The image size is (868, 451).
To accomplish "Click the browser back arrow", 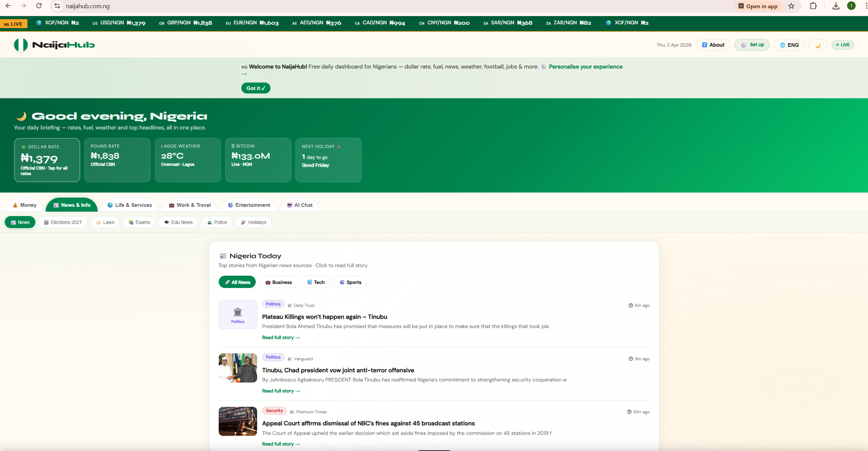I will pyautogui.click(x=8, y=6).
